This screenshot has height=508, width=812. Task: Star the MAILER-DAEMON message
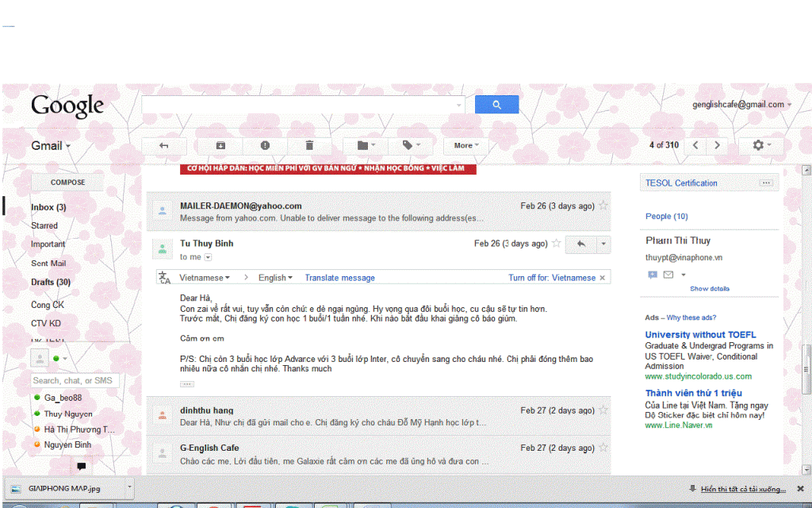tap(603, 206)
